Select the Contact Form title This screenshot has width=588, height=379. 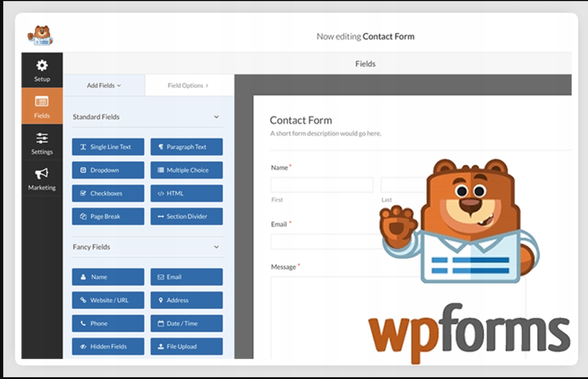tap(301, 120)
